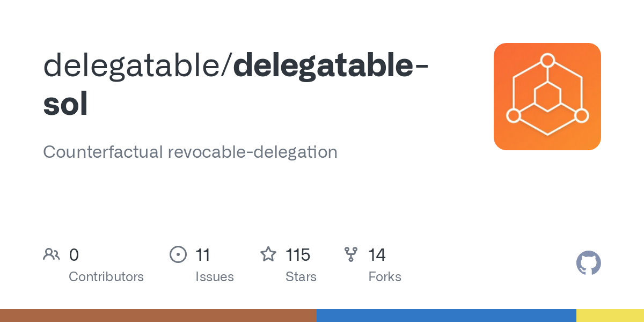
Task: Open the orange delegatable hexagon logo
Action: (547, 97)
